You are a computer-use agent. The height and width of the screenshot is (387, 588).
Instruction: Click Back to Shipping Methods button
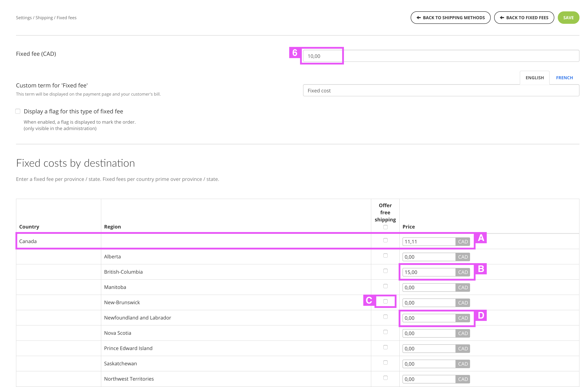point(450,18)
